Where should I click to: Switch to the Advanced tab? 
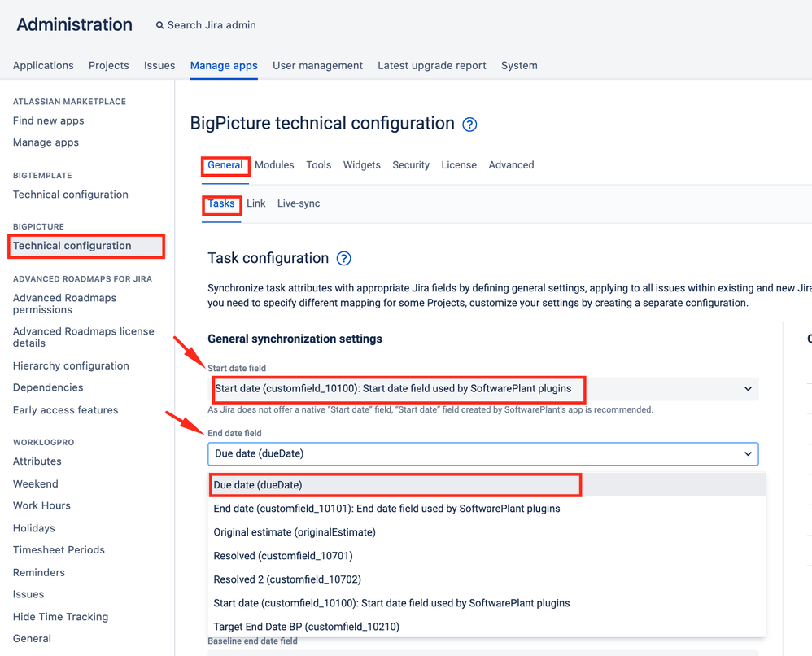point(511,164)
